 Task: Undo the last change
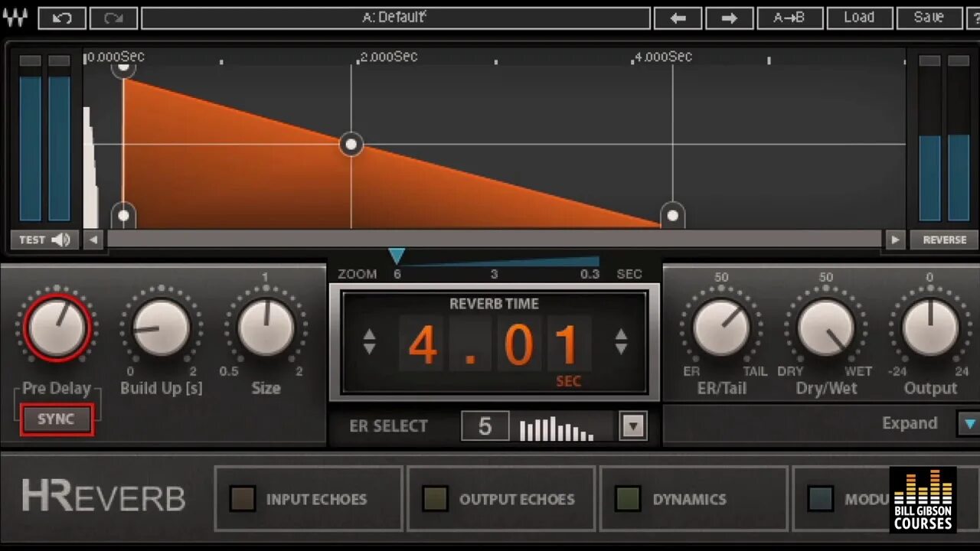tap(62, 18)
